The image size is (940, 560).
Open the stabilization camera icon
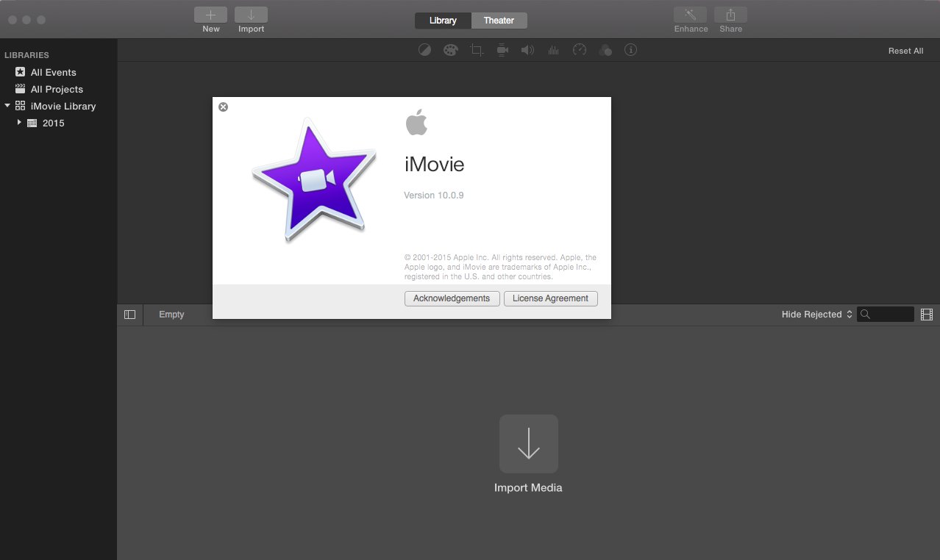[x=502, y=50]
